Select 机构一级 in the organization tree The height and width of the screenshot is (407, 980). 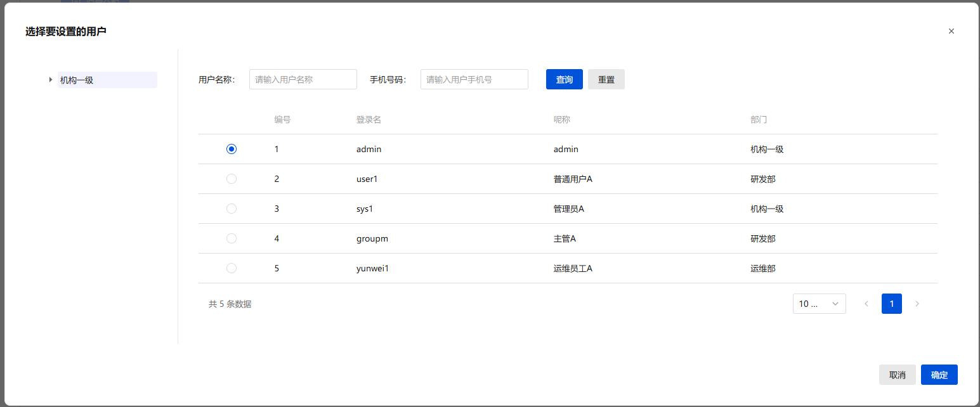77,80
